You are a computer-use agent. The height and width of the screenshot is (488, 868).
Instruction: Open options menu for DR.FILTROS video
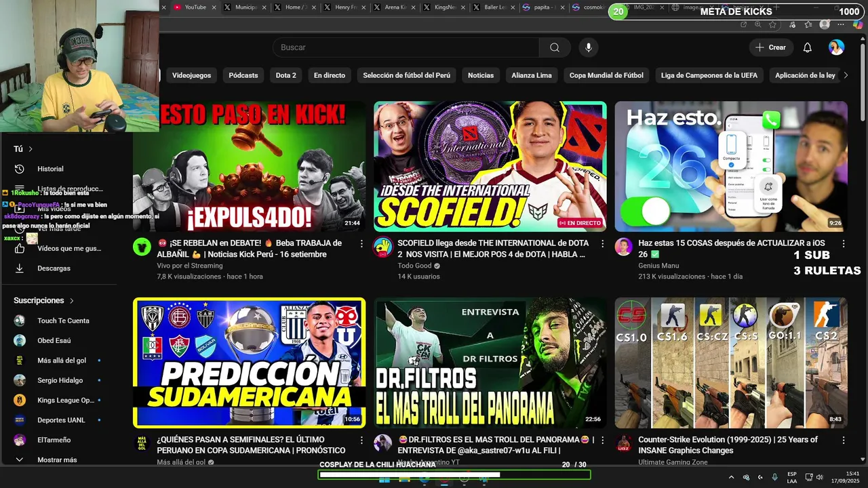point(602,440)
